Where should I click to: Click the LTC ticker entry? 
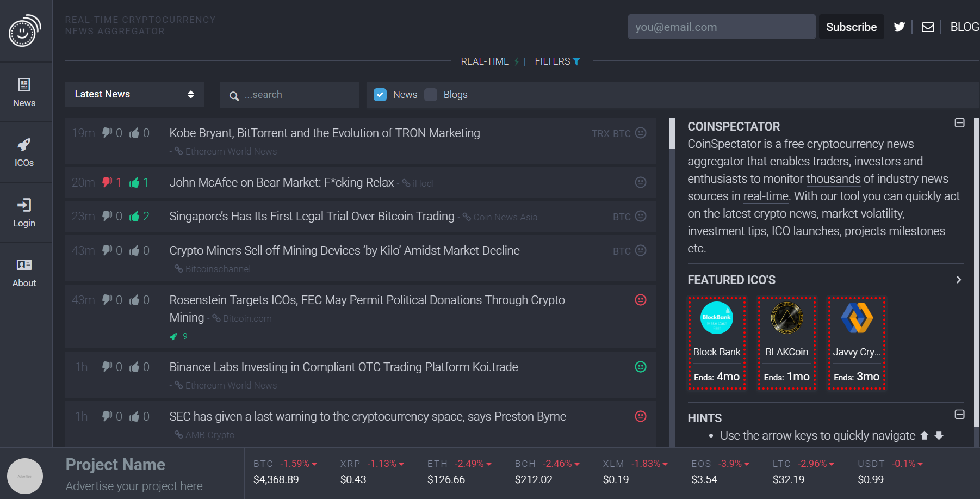(x=804, y=472)
